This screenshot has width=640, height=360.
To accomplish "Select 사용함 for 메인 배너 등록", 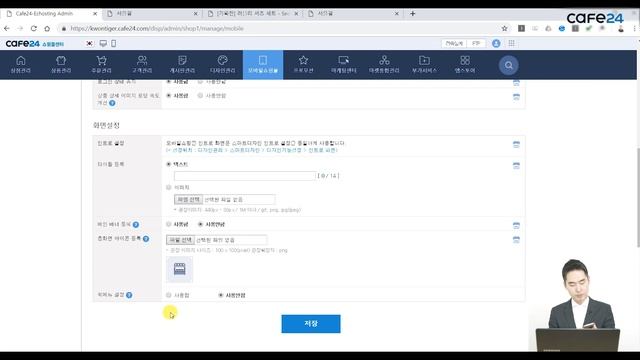I will tap(169, 224).
